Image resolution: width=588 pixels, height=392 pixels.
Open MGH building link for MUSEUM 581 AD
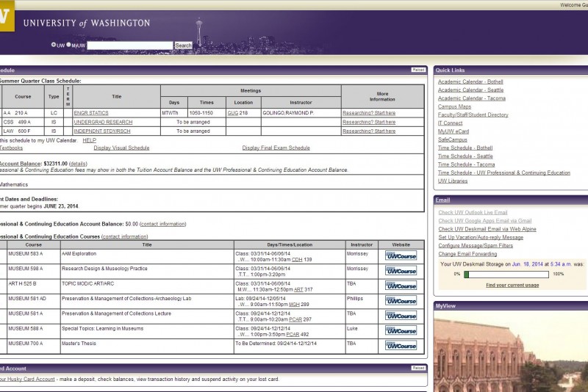point(295,305)
